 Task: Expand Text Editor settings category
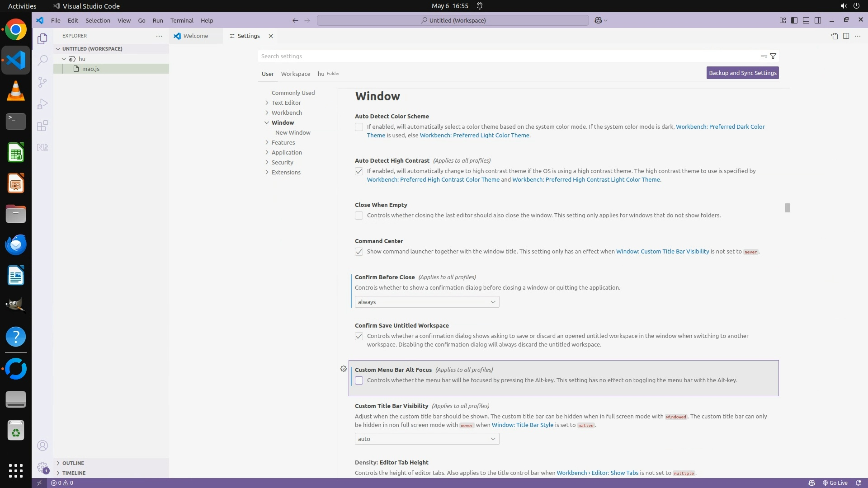pos(286,103)
